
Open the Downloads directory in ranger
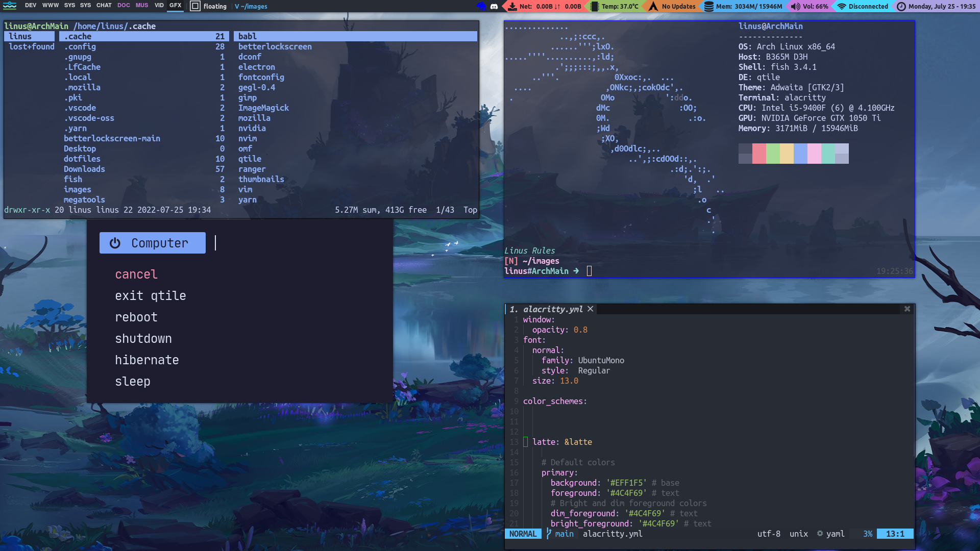click(84, 169)
